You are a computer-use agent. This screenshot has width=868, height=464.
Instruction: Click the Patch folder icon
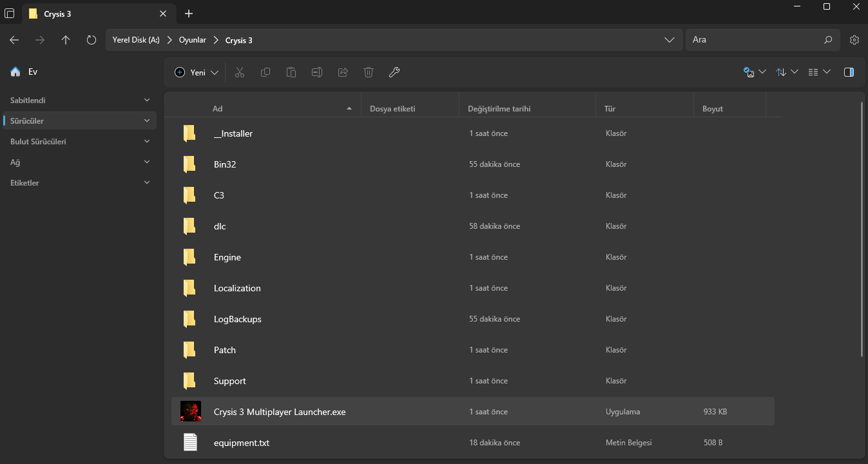tap(189, 350)
